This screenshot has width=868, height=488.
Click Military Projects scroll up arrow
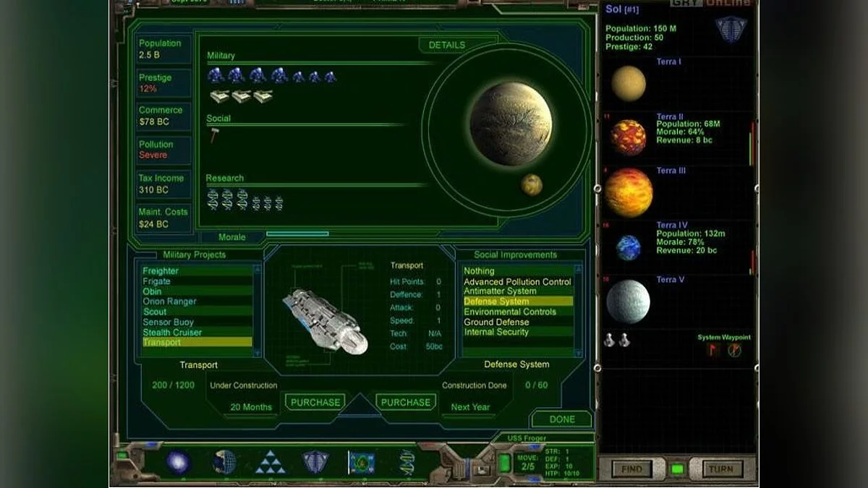tap(258, 269)
